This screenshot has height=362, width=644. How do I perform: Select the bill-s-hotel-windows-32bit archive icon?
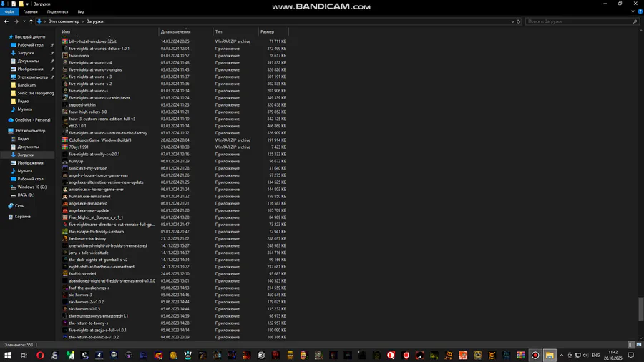click(x=65, y=41)
